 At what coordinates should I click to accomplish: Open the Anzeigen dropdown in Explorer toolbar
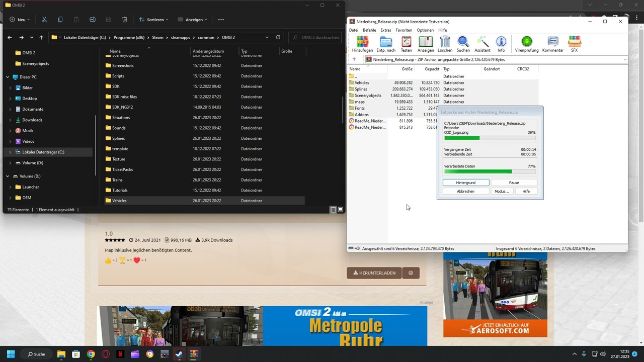[x=193, y=20]
